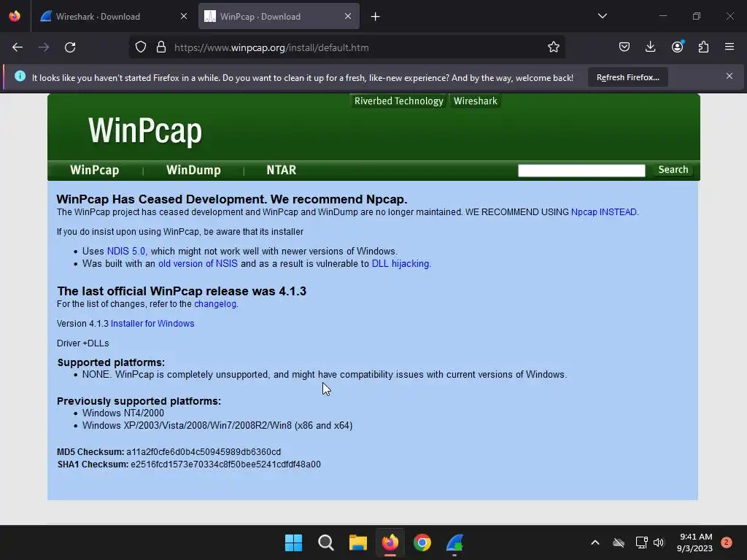Click the forward navigation arrow
This screenshot has height=560, width=747.
[44, 47]
